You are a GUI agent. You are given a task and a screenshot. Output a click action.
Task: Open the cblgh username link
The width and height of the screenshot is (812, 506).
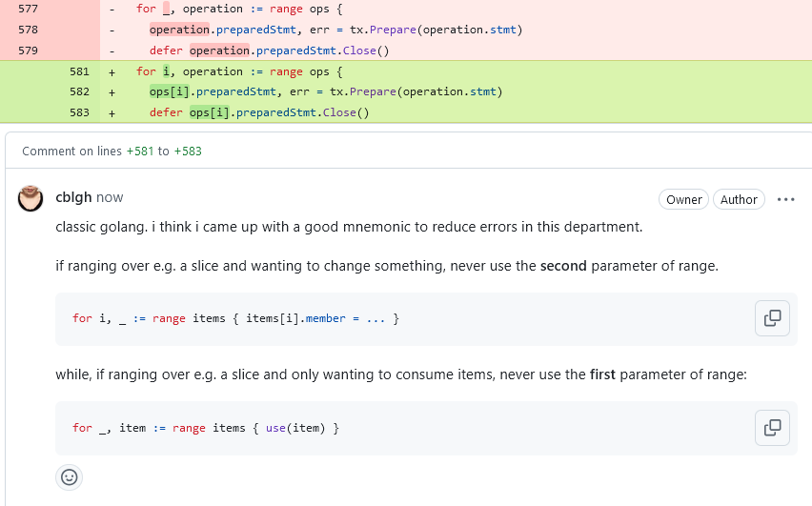[73, 197]
